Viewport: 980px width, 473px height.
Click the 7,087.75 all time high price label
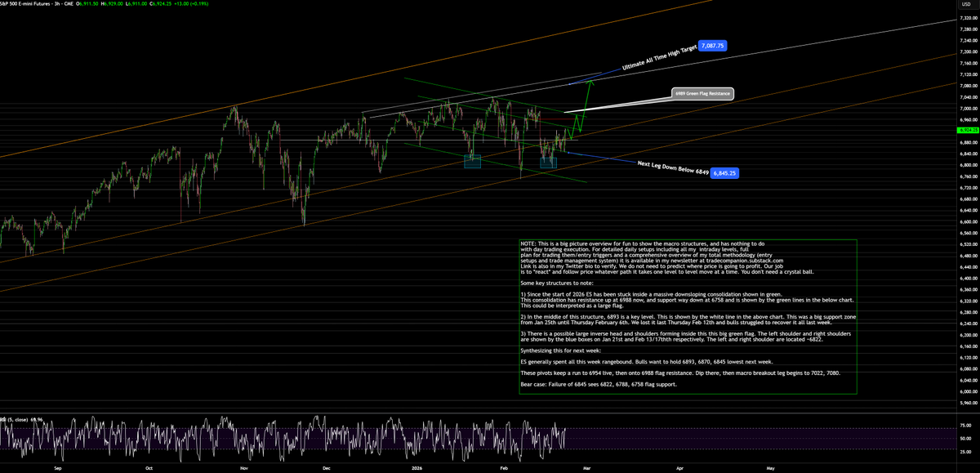[x=713, y=47]
